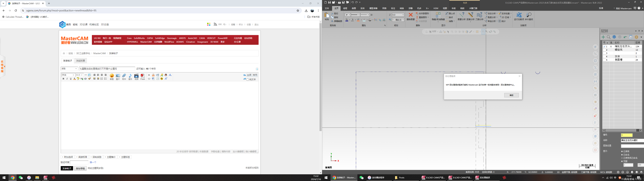Click levels panel gear settings icon
Image resolution: width=644 pixels, height=181 pixels.
click(636, 37)
